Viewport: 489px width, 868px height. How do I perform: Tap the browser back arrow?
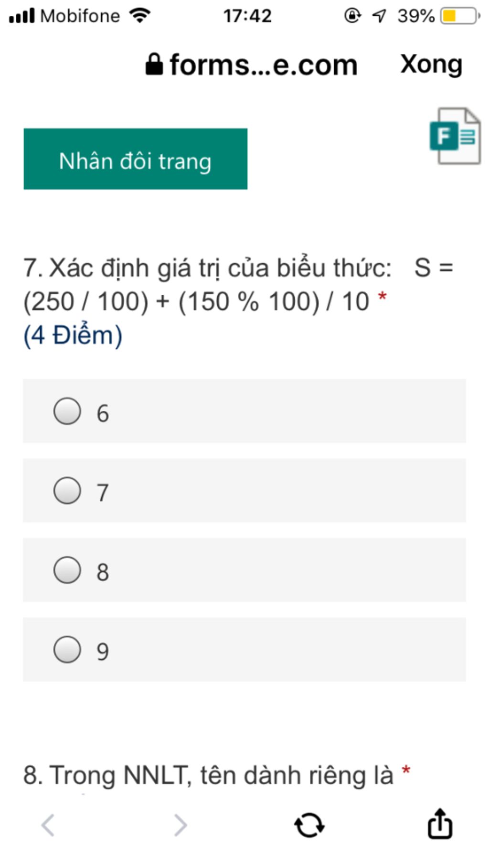coord(48,825)
